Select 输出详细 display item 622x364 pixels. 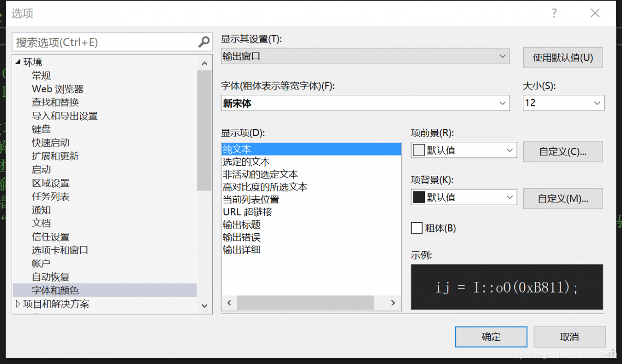242,250
